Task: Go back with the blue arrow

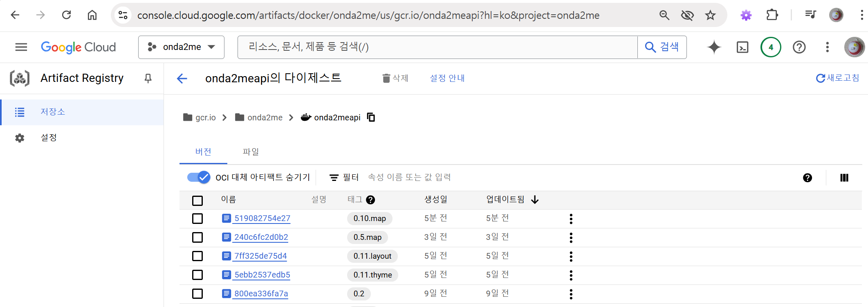Action: click(x=182, y=78)
